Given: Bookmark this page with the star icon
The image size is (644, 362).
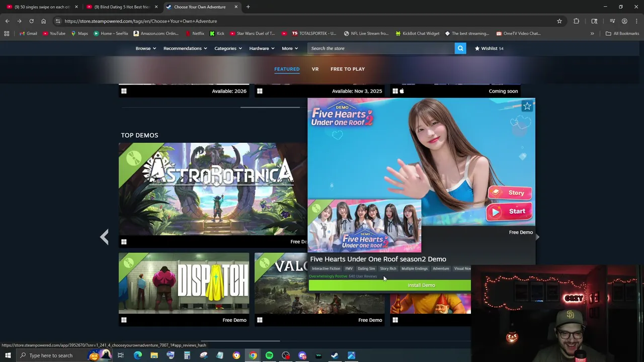Looking at the screenshot, I should (x=559, y=21).
